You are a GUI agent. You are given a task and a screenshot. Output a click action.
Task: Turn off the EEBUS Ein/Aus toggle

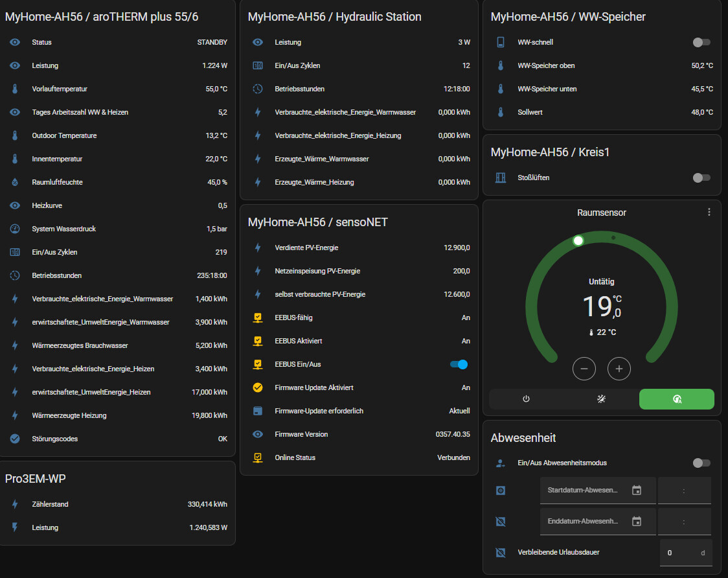(459, 364)
